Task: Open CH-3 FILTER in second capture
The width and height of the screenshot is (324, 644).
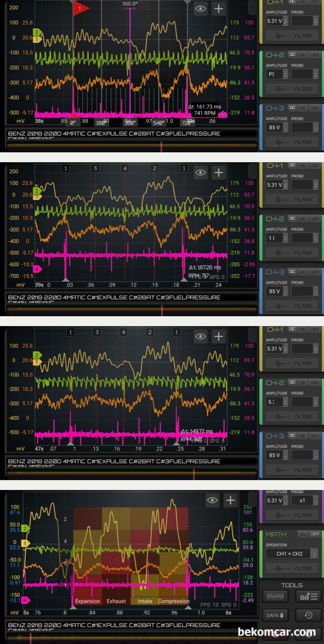Action: click(x=292, y=306)
